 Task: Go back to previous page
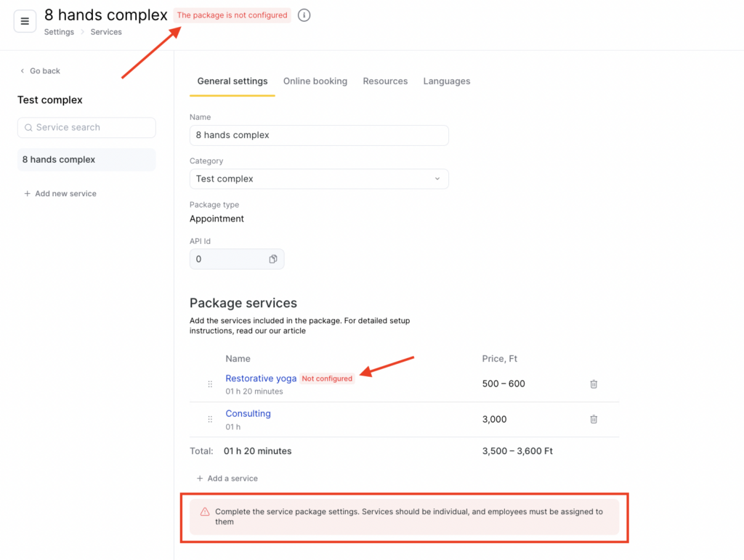[40, 70]
